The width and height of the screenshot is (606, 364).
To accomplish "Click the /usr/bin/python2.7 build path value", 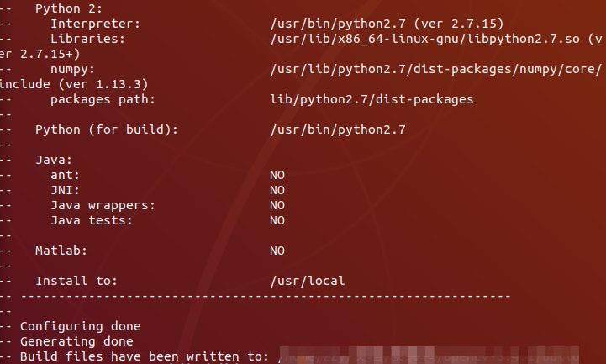I will (338, 129).
